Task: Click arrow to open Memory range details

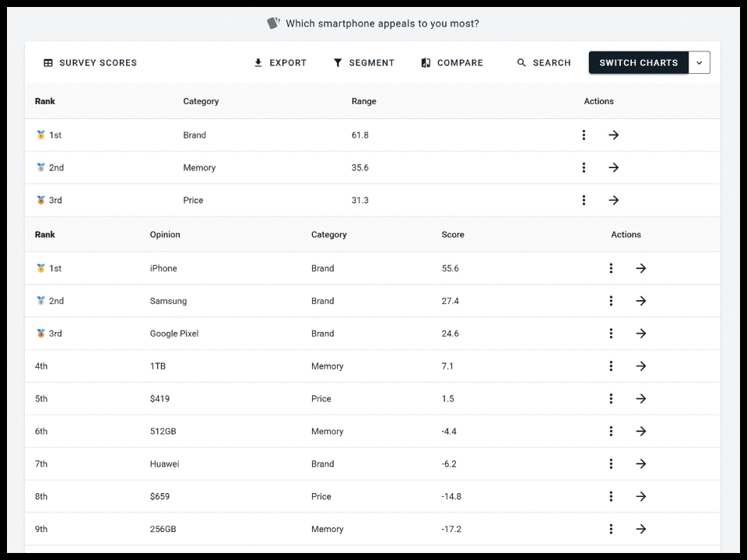Action: 614,167
